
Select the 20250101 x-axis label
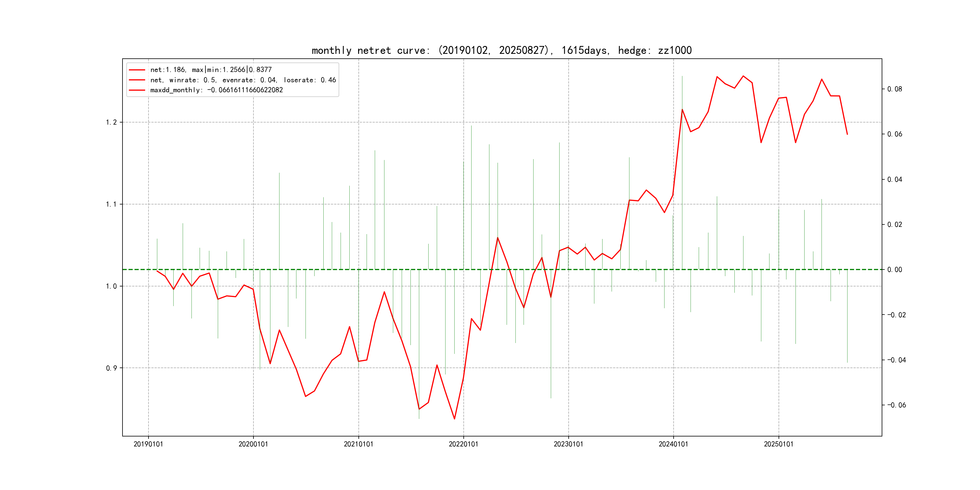click(x=778, y=444)
